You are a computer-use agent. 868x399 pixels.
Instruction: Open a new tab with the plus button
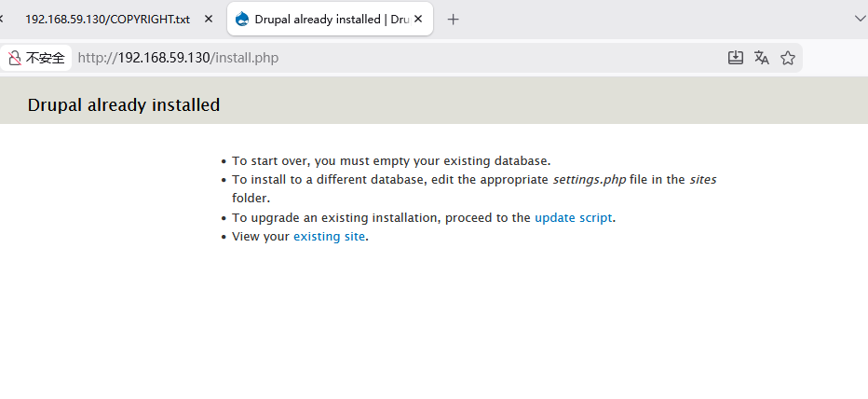(454, 19)
